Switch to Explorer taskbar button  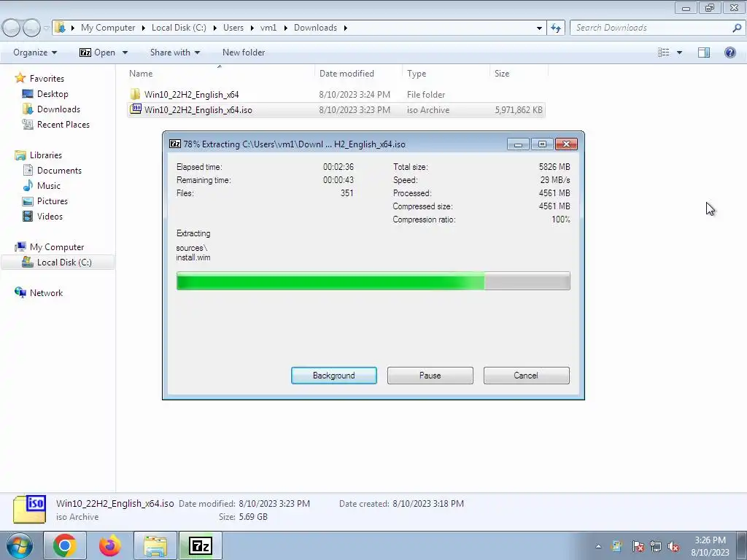click(155, 545)
